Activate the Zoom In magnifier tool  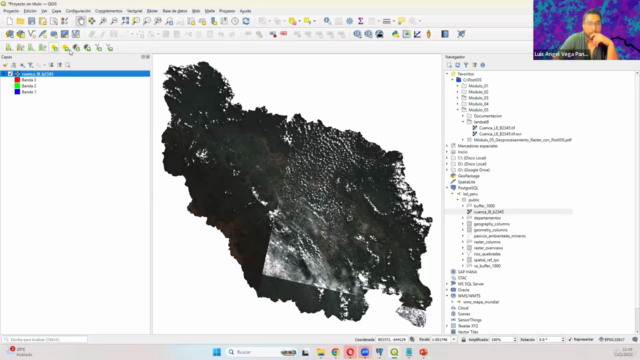pos(103,21)
